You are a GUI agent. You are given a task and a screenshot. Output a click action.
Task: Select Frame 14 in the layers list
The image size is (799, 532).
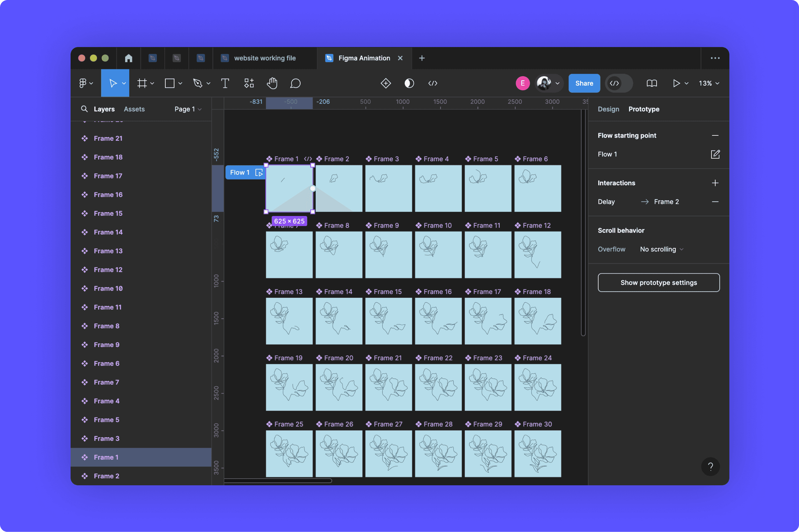tap(141, 232)
